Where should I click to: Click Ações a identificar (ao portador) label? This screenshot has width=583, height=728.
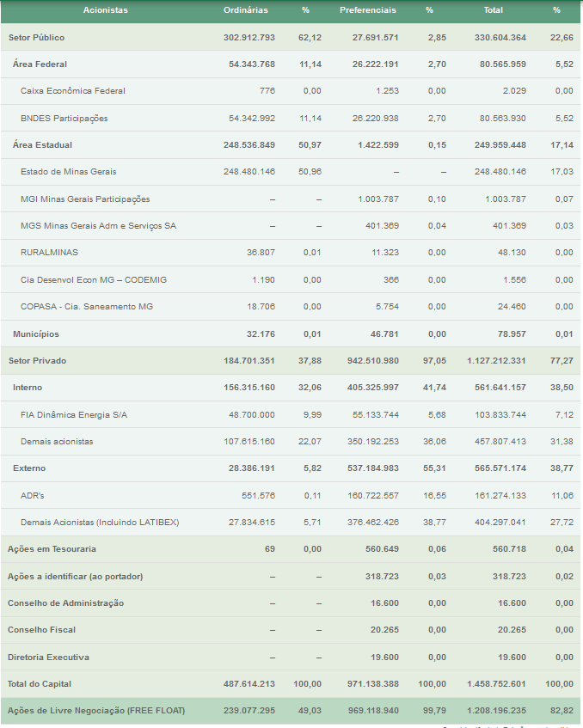point(76,577)
